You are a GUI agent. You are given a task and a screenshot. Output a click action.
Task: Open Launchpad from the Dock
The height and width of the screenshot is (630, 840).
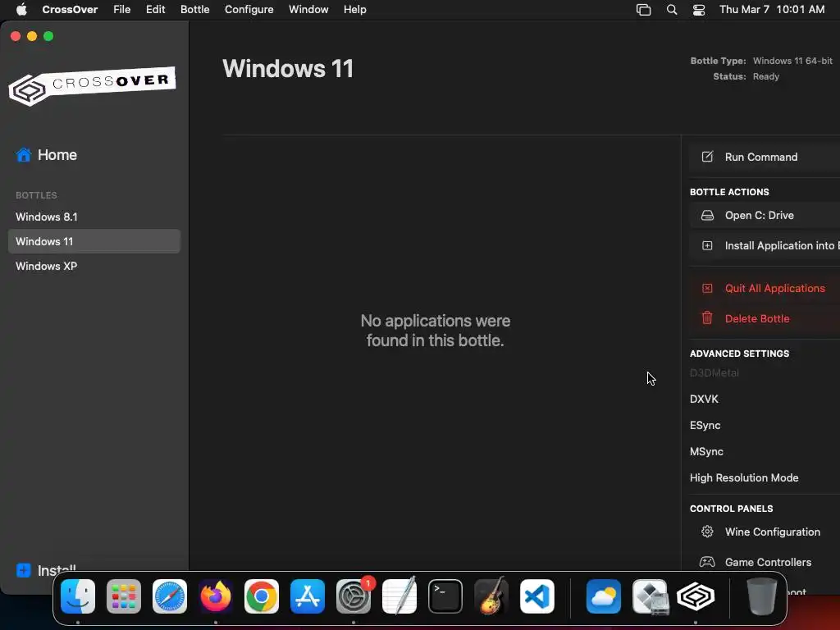click(124, 596)
